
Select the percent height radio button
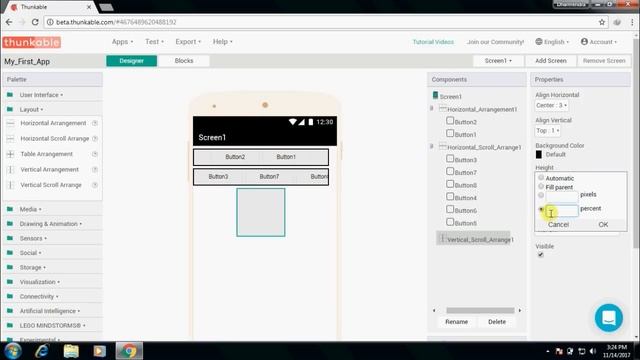(541, 209)
